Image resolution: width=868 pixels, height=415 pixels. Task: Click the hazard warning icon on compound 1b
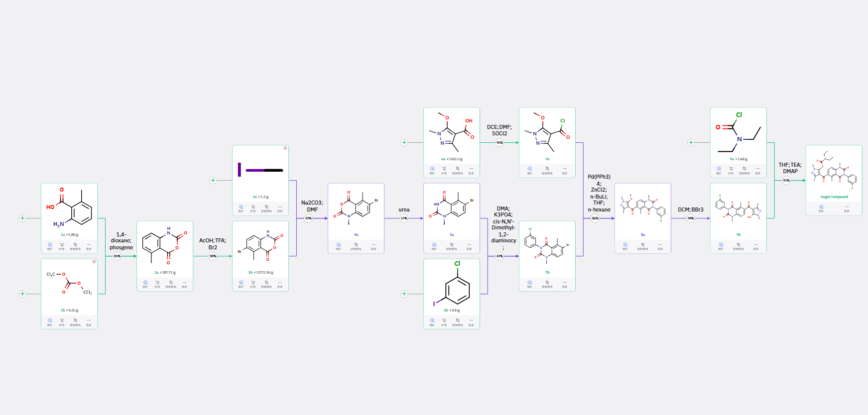tap(94, 262)
